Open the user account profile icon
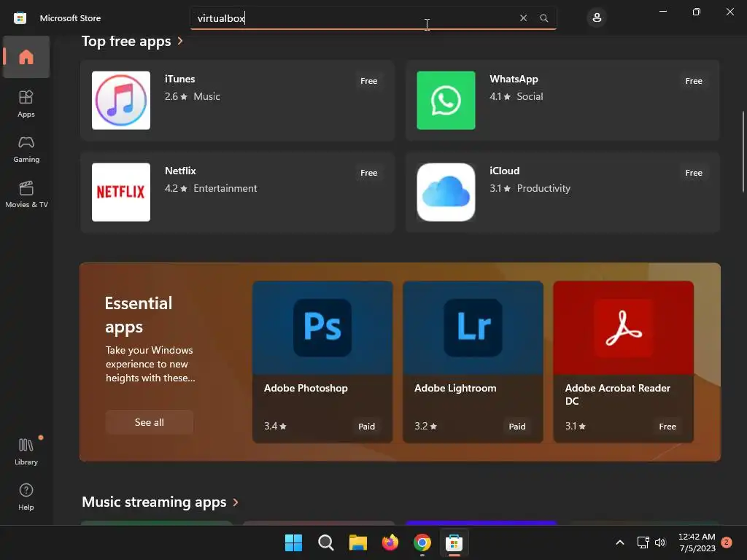747x560 pixels. (597, 18)
